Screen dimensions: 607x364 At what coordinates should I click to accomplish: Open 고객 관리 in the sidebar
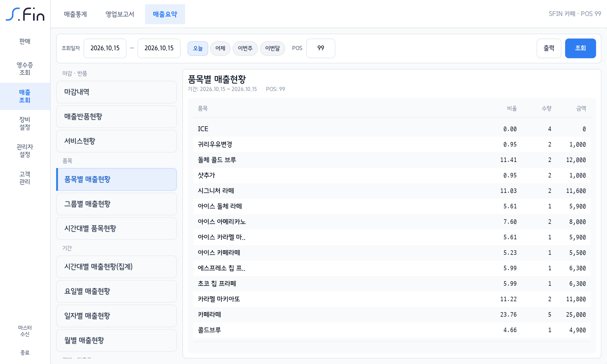pos(25,178)
